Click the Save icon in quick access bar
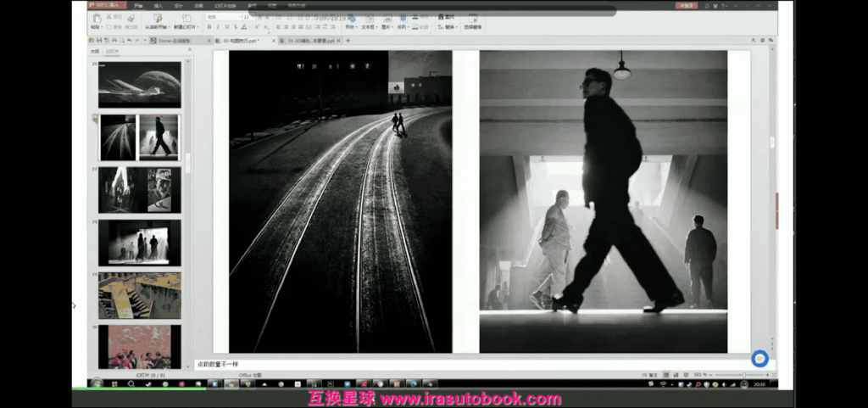Viewport: 868px width, 408px height. point(99,41)
